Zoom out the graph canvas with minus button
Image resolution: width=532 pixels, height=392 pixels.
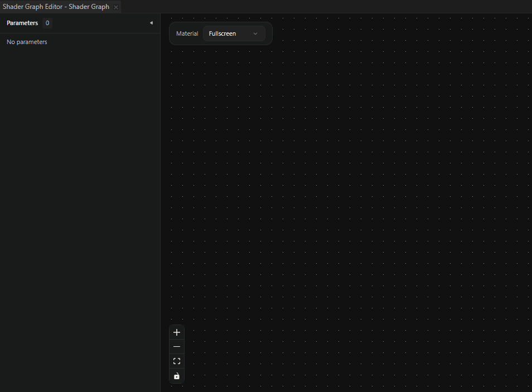point(177,346)
